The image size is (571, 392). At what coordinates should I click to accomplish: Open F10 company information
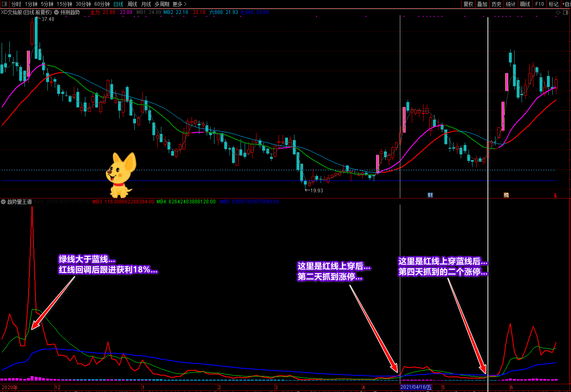pyautogui.click(x=540, y=4)
